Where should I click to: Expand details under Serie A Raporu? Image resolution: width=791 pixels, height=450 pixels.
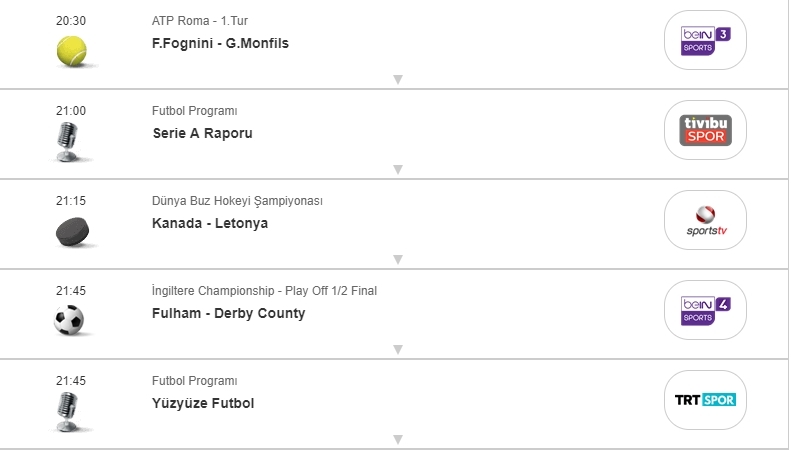[397, 170]
